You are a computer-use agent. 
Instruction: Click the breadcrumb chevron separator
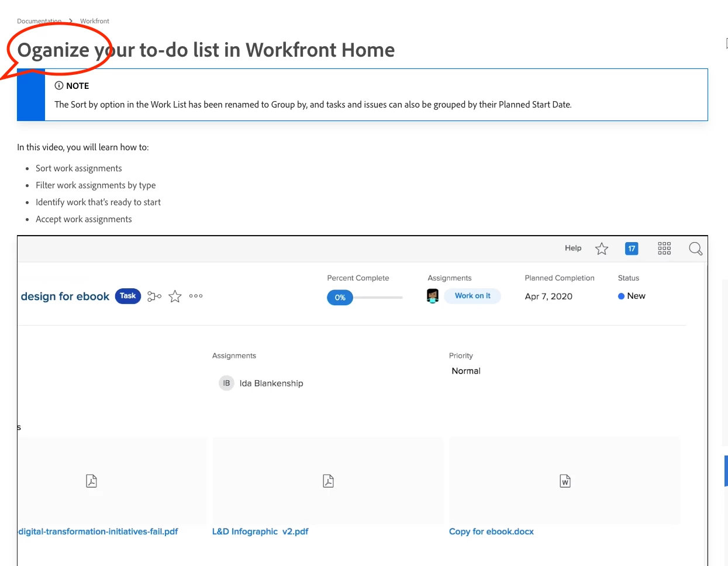point(71,21)
